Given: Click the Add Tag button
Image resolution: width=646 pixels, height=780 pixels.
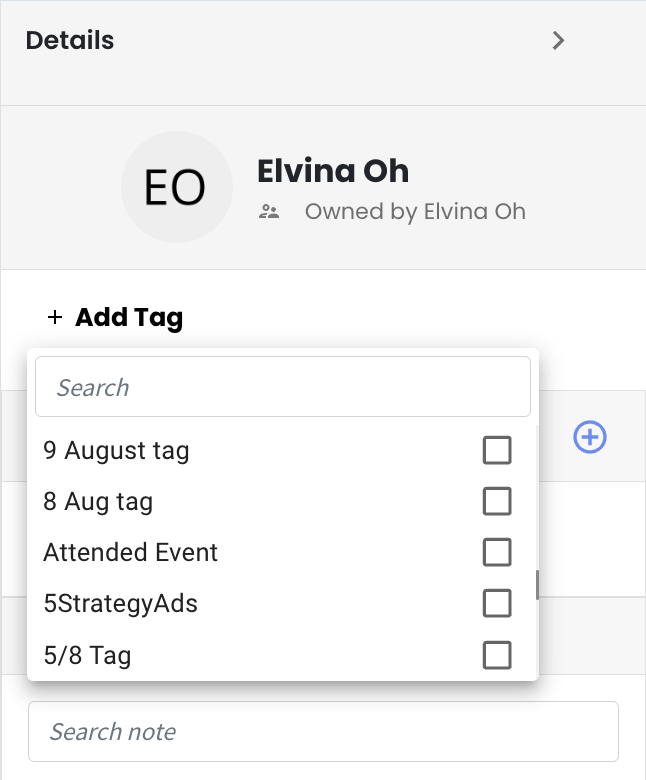Looking at the screenshot, I should (115, 317).
